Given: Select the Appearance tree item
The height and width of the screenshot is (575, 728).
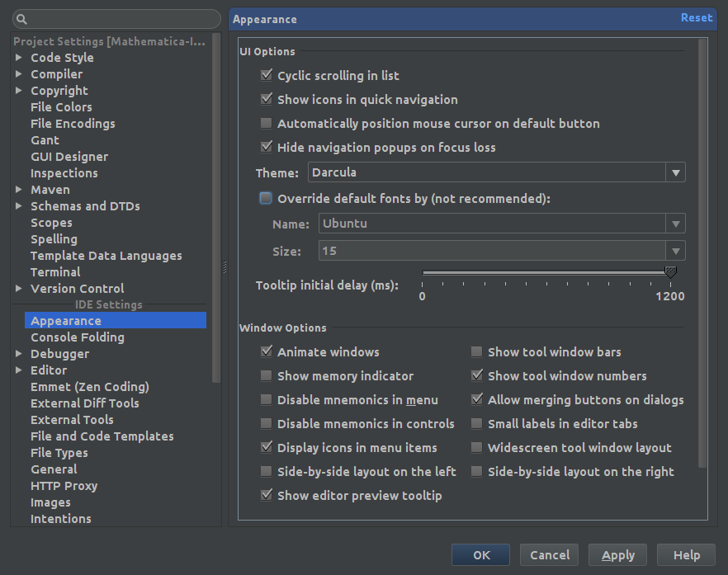Looking at the screenshot, I should tap(116, 321).
